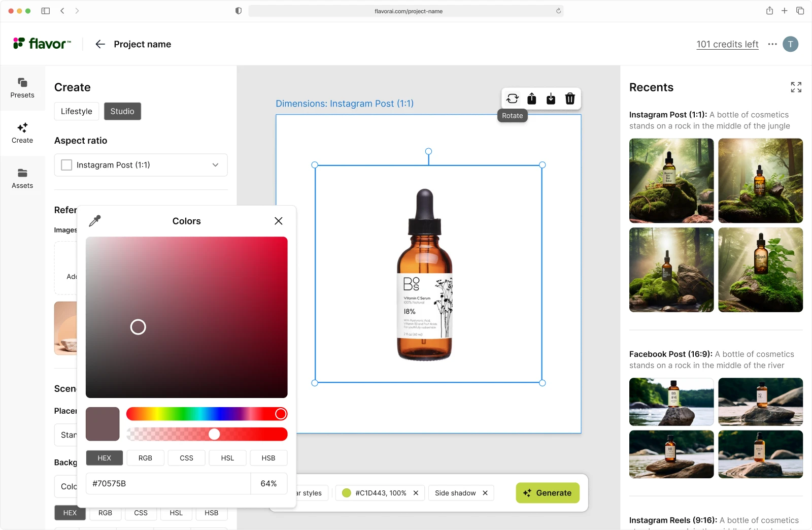This screenshot has width=812, height=530.
Task: Open the bottom-right jungle thumbnail with leaves
Action: click(x=761, y=270)
